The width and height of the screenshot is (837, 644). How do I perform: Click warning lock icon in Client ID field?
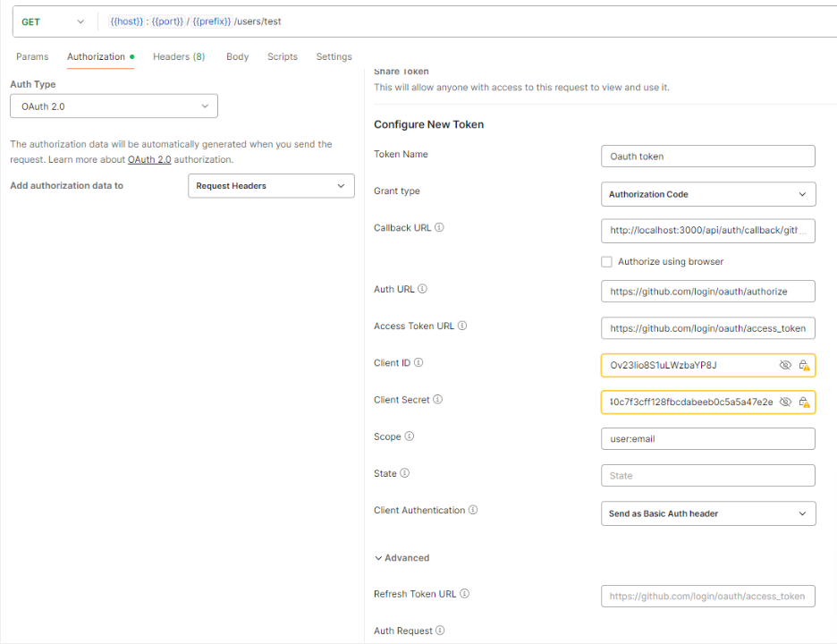804,366
